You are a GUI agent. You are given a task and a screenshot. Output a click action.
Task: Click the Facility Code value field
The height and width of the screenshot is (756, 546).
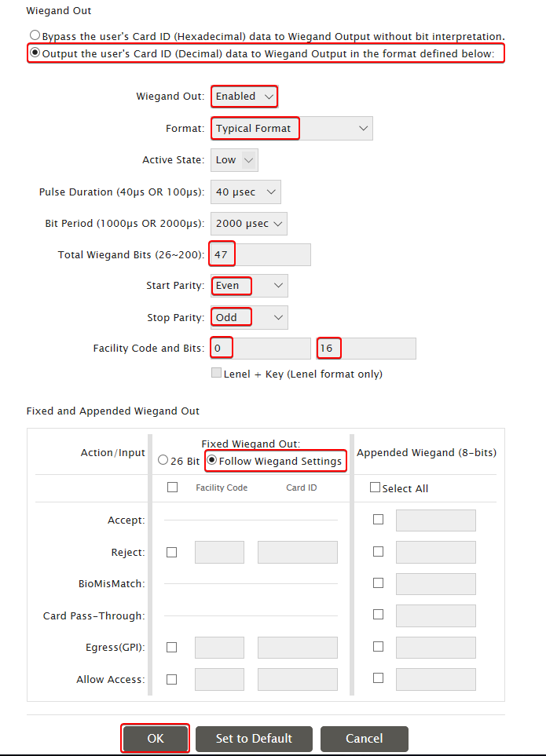(261, 348)
